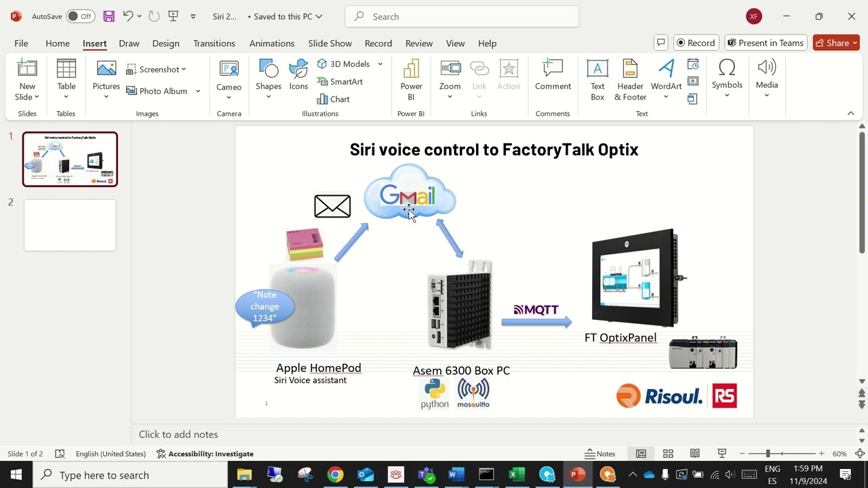Open Excel from the taskbar
This screenshot has height=488, width=868.
coord(517,474)
